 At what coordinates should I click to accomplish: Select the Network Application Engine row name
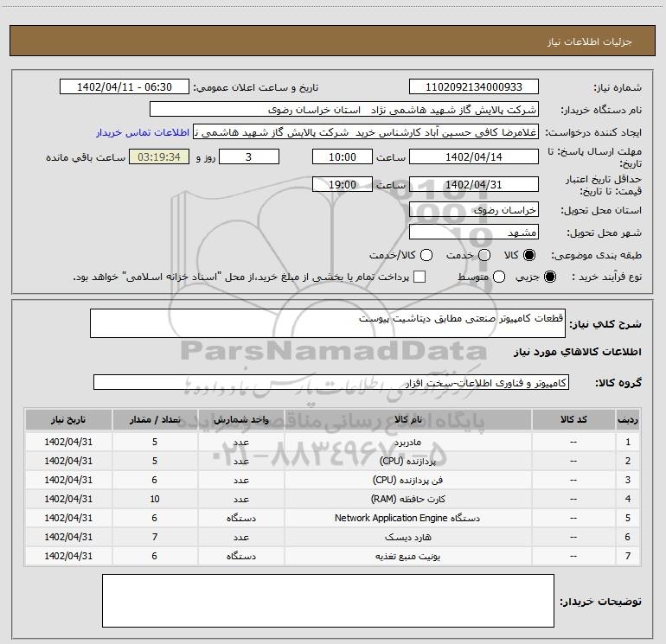(407, 518)
